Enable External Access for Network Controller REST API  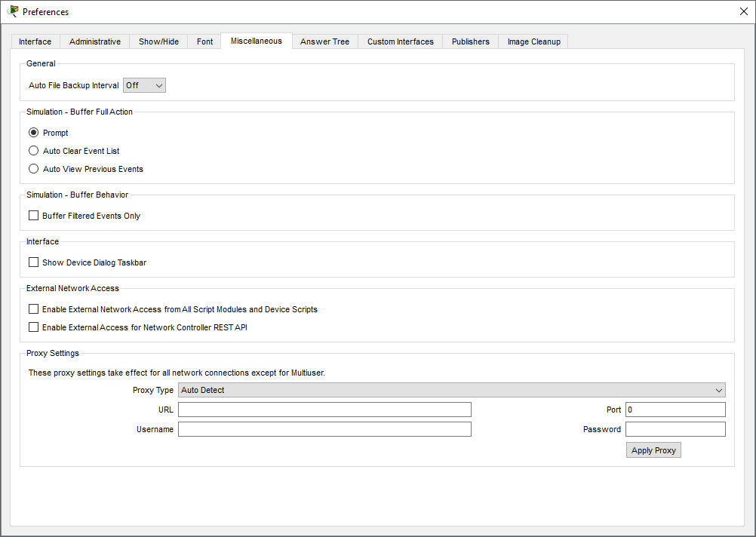[33, 327]
